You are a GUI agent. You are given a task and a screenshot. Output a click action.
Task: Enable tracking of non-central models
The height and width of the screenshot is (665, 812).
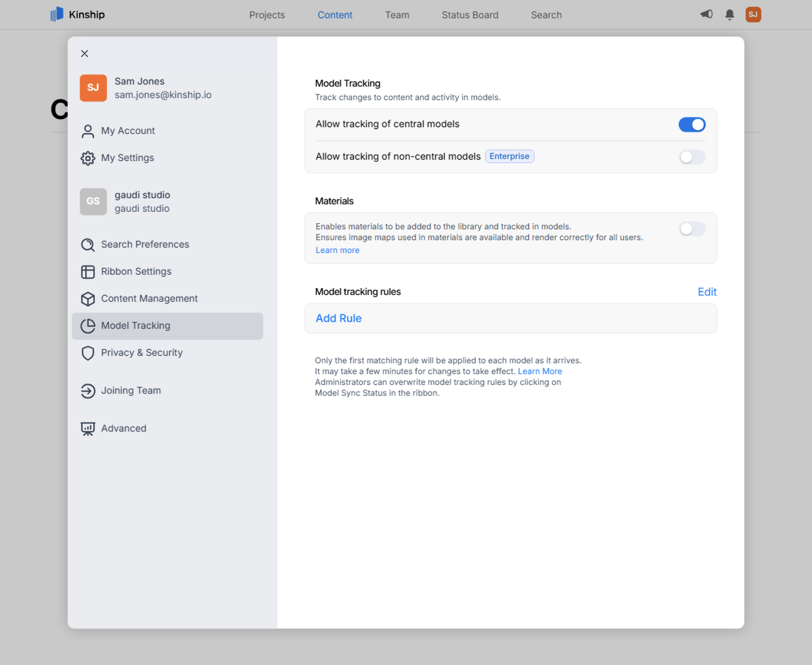tap(692, 157)
